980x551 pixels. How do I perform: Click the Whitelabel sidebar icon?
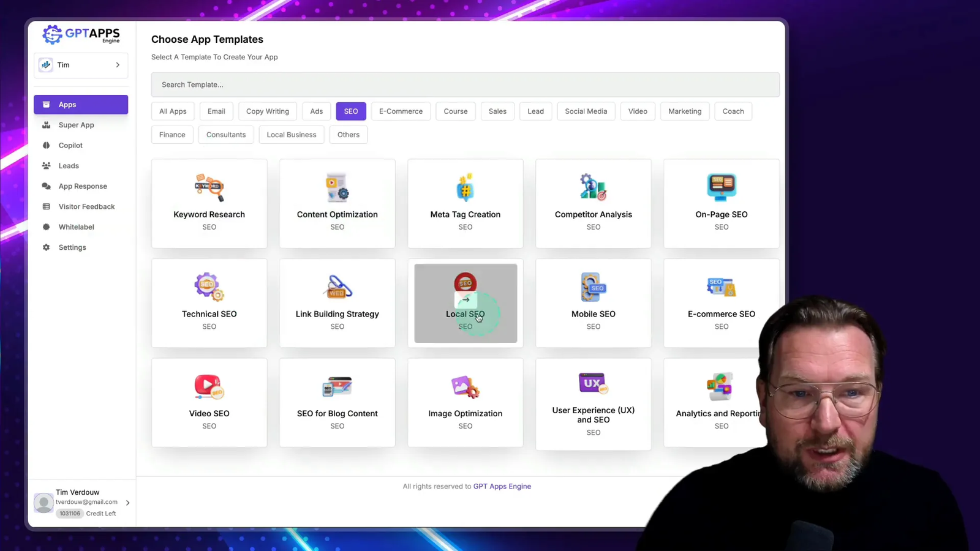pos(46,227)
